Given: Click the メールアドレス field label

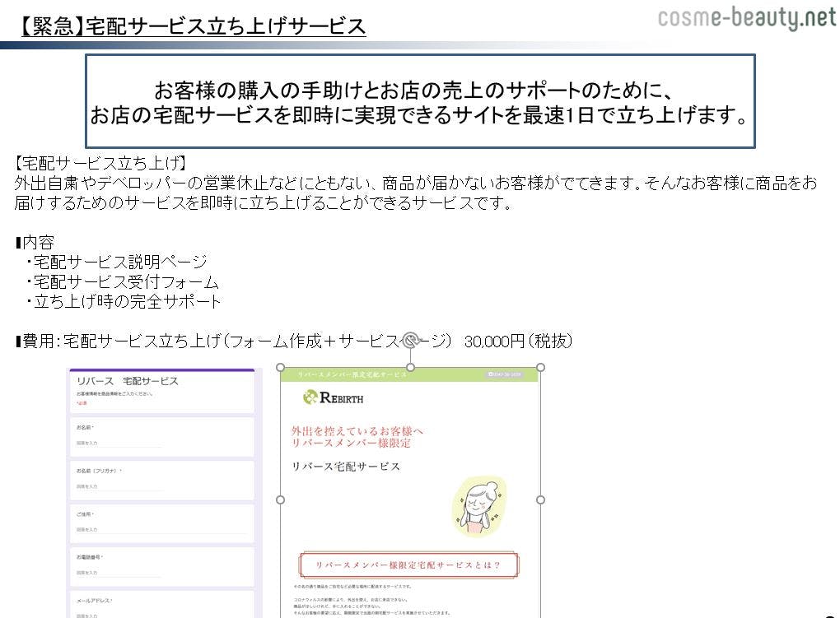Looking at the screenshot, I should click(x=95, y=601).
